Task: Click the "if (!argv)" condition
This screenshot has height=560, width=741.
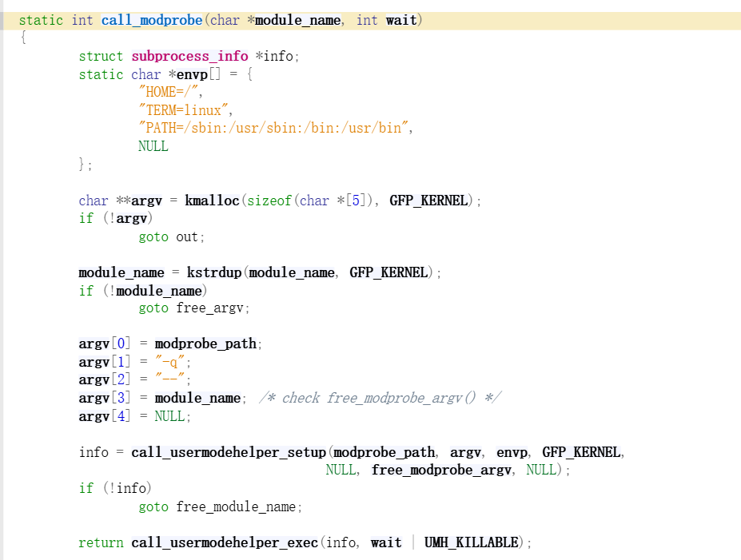Action: tap(116, 219)
